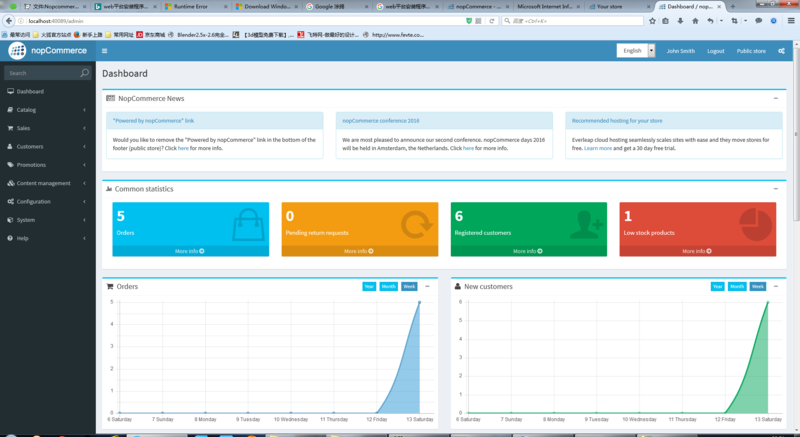
Task: Click the search magnifier icon in sidebar
Action: (84, 73)
